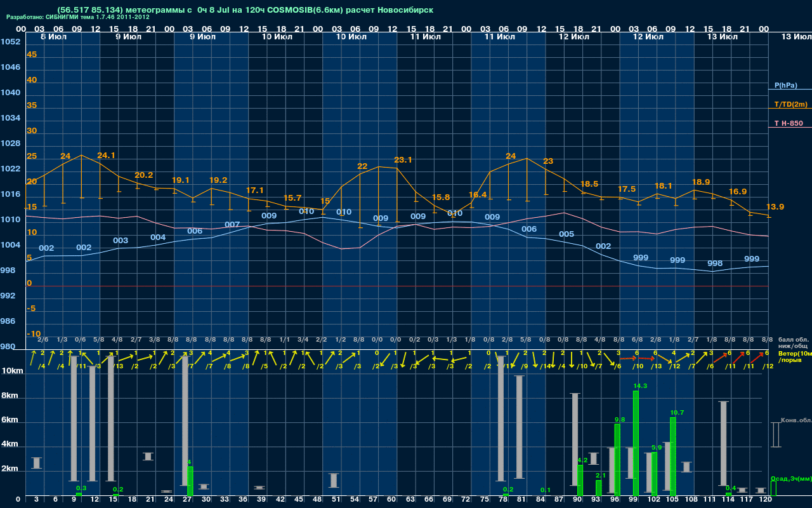
Task: Click the green bar under 10.7
Action: point(673,457)
